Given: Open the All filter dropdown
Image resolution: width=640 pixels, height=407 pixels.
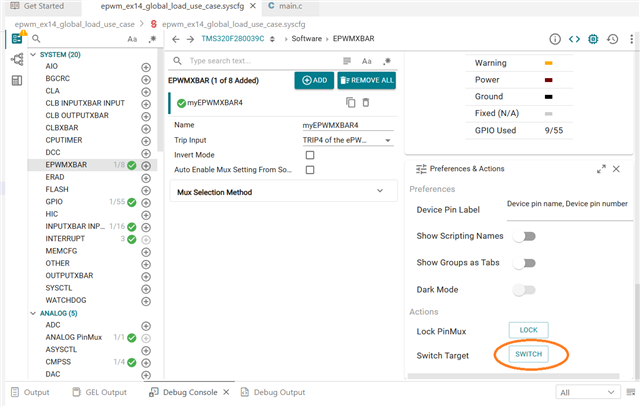Looking at the screenshot, I should pos(588,393).
